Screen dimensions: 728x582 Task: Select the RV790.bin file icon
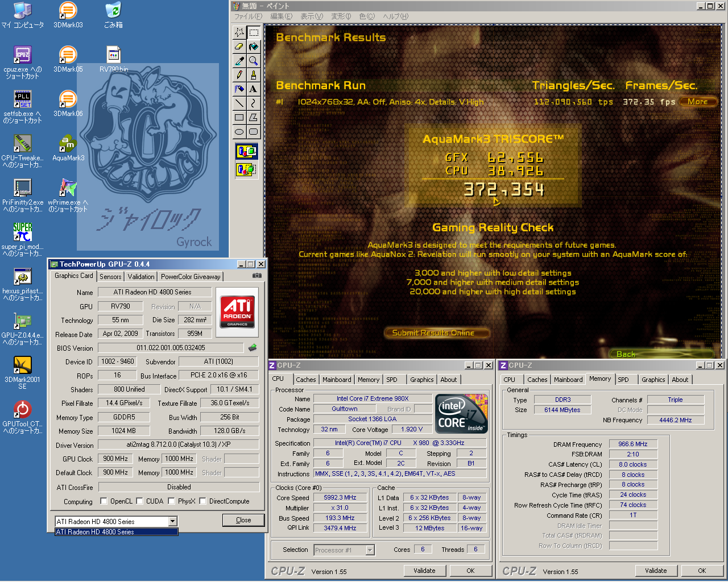114,59
